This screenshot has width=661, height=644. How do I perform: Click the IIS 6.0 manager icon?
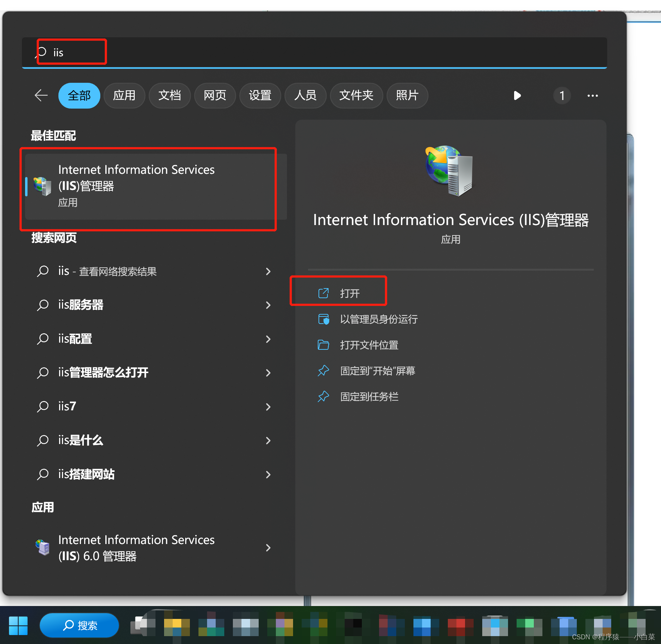43,547
